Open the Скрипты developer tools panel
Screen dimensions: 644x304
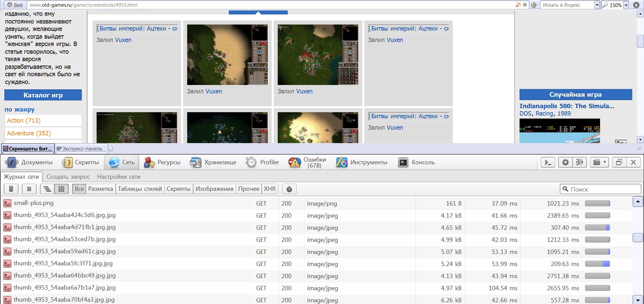coord(81,162)
